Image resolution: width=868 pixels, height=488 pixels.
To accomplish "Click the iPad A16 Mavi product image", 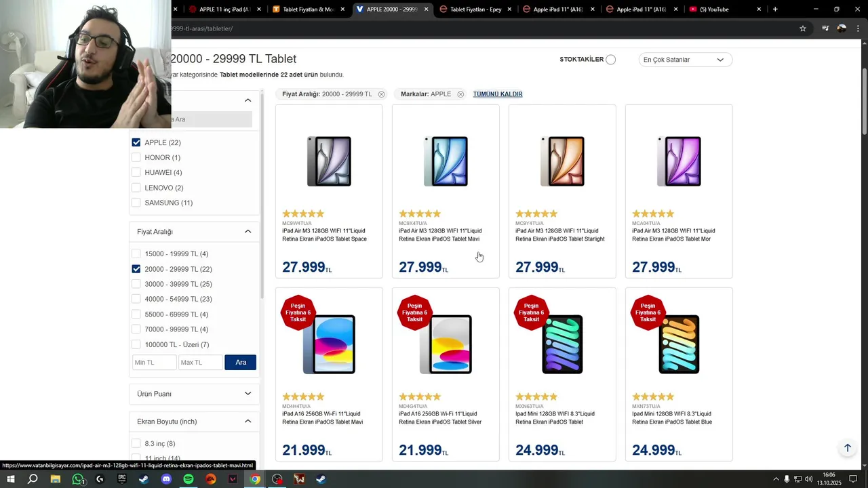I will point(329,344).
